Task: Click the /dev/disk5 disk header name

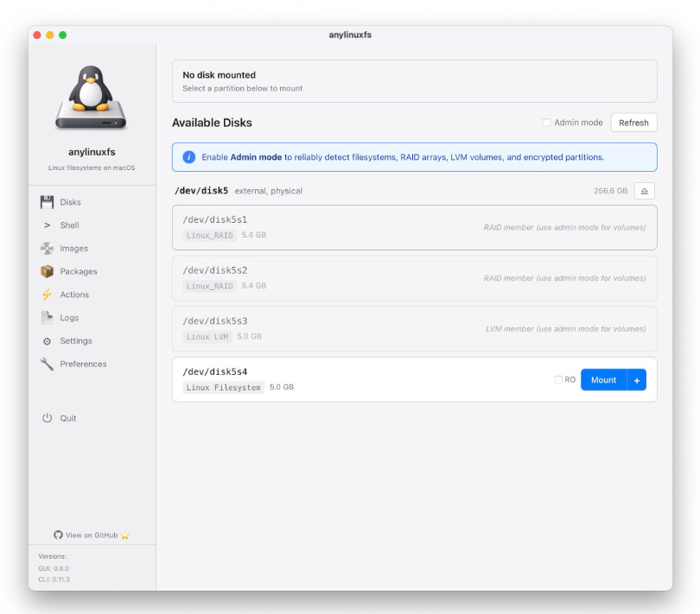Action: 201,191
